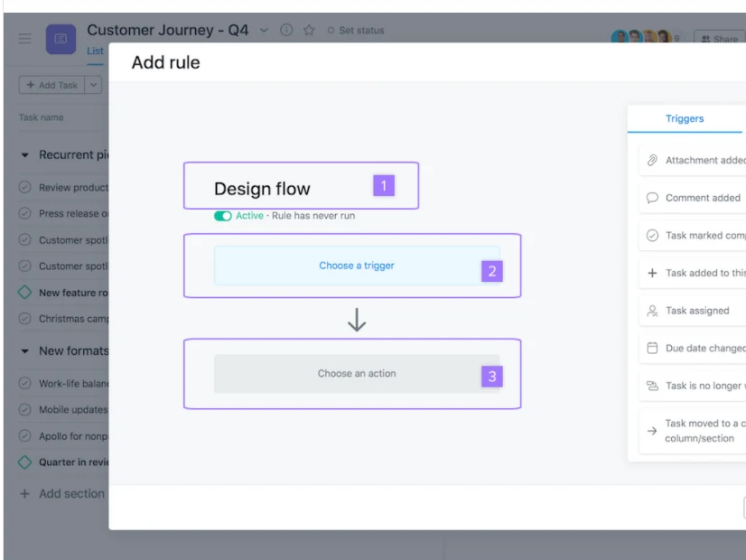Click the checkmark circle trigger icon
This screenshot has height=560, width=746.
click(x=652, y=236)
